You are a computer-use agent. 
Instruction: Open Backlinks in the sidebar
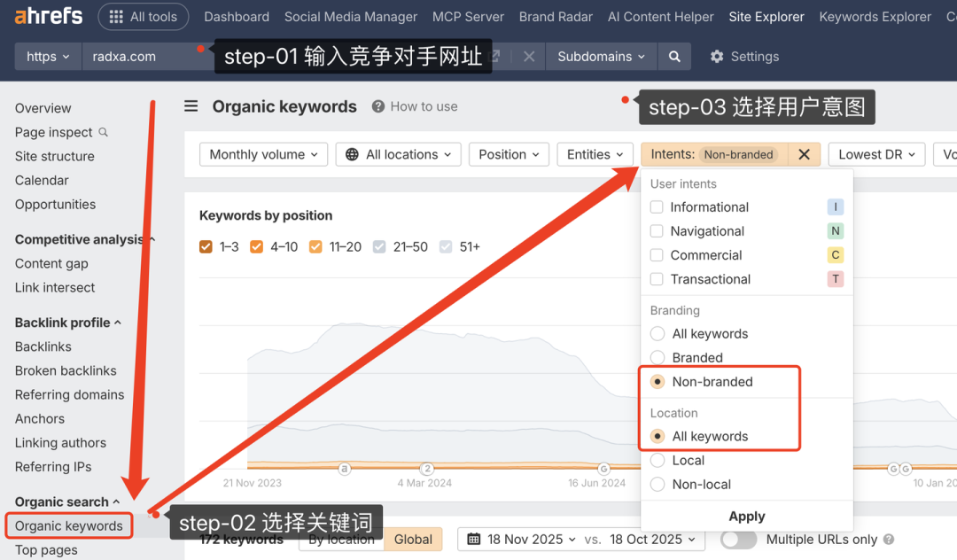43,346
